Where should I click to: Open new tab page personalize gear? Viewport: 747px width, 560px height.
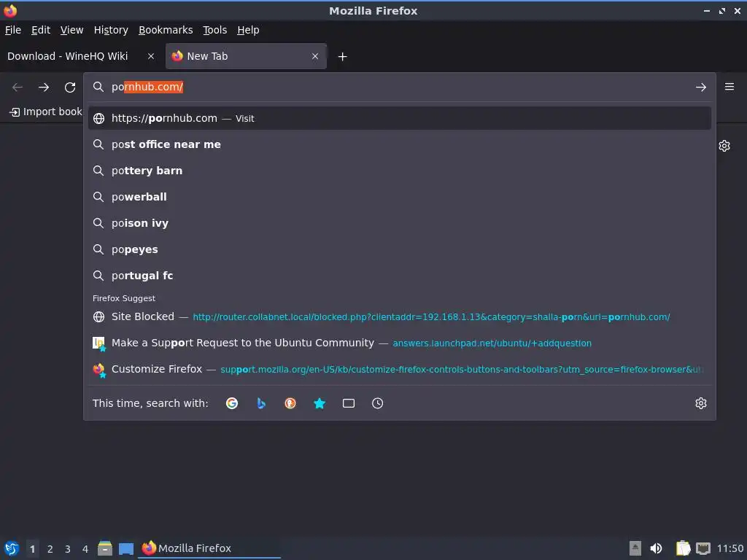pyautogui.click(x=724, y=146)
